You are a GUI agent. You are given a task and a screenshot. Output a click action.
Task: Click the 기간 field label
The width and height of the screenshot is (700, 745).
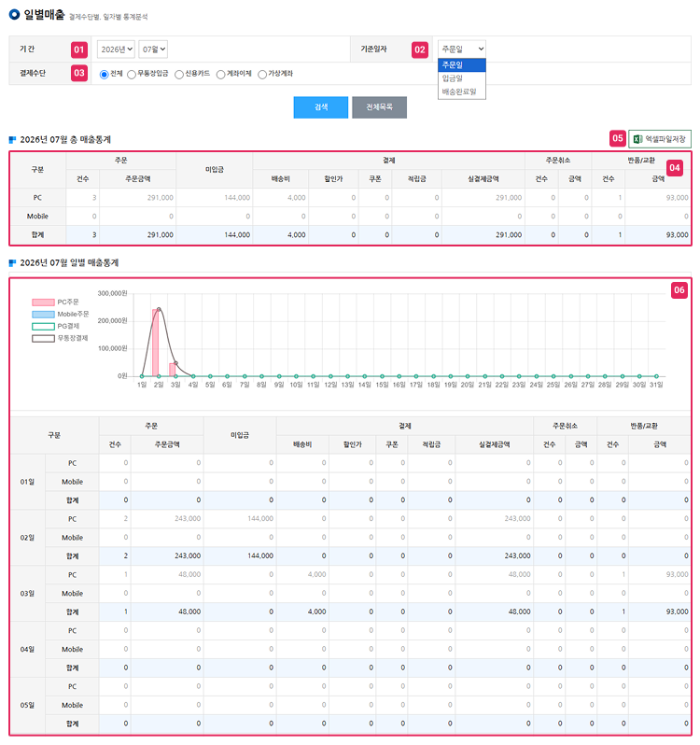click(27, 49)
